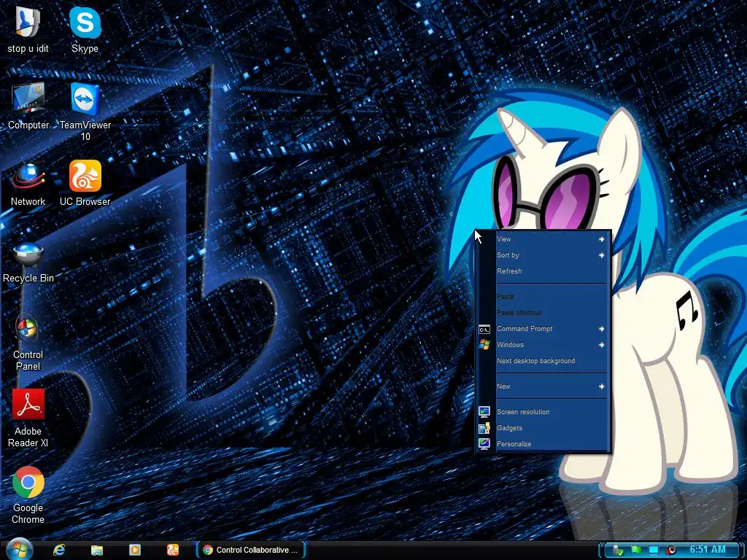The image size is (747, 560).
Task: Open the file explorer taskbar icon
Action: [97, 550]
